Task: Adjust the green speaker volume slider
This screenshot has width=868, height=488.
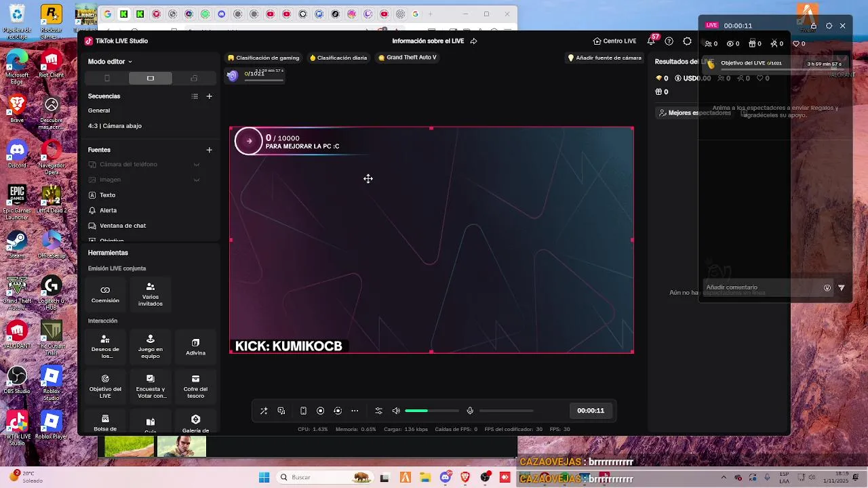Action: pos(432,411)
